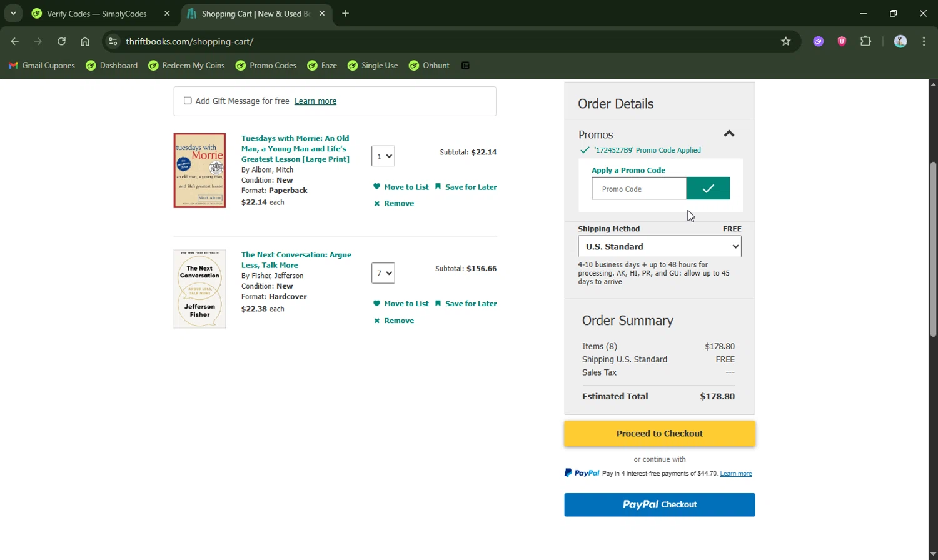The image size is (938, 560).
Task: Change quantity dropdown for The Next Conversation
Action: (x=383, y=273)
